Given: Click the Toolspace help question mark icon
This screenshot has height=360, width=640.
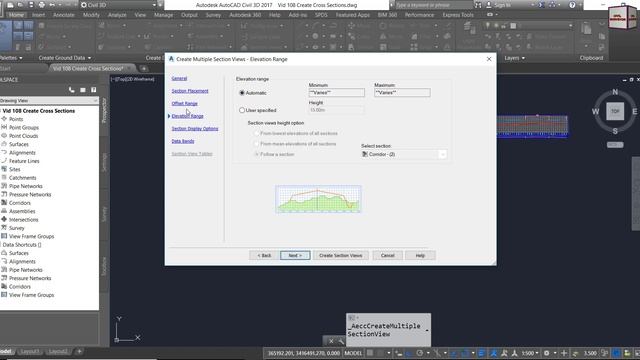Looking at the screenshot, I should point(93,89).
